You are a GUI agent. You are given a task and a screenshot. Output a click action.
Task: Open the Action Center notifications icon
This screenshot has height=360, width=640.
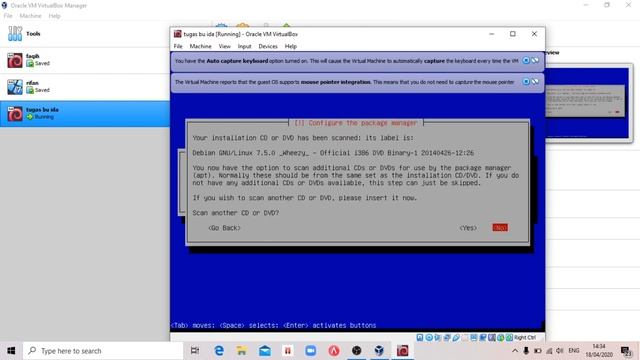pos(626,351)
